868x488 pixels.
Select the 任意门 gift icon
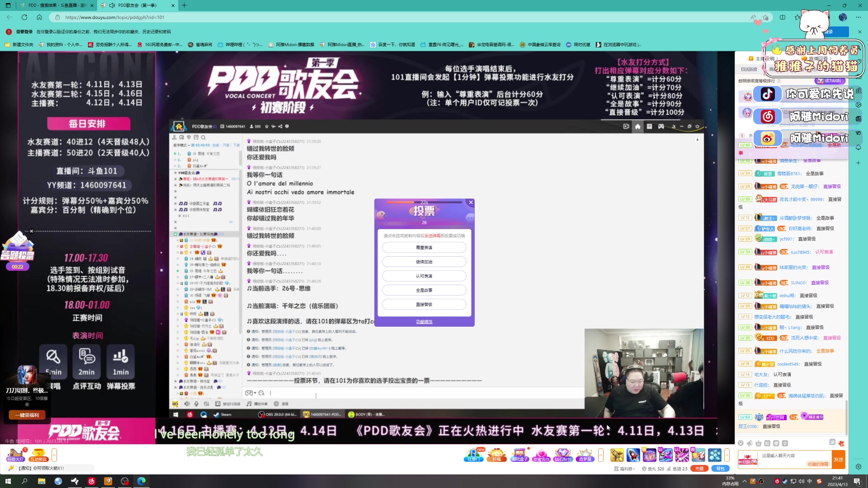pyautogui.click(x=473, y=455)
